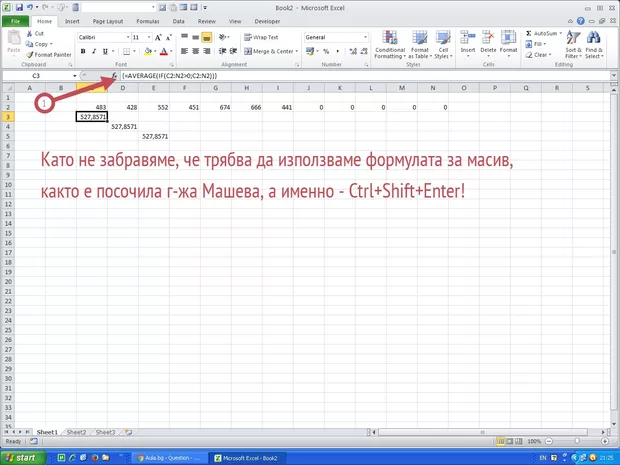
Task: Switch to the Formulas tab
Action: point(148,21)
